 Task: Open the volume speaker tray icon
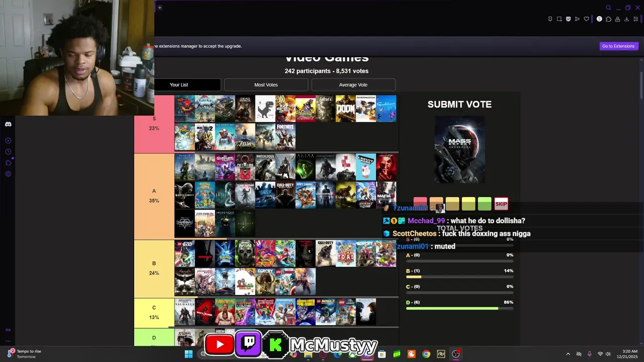[608, 354]
